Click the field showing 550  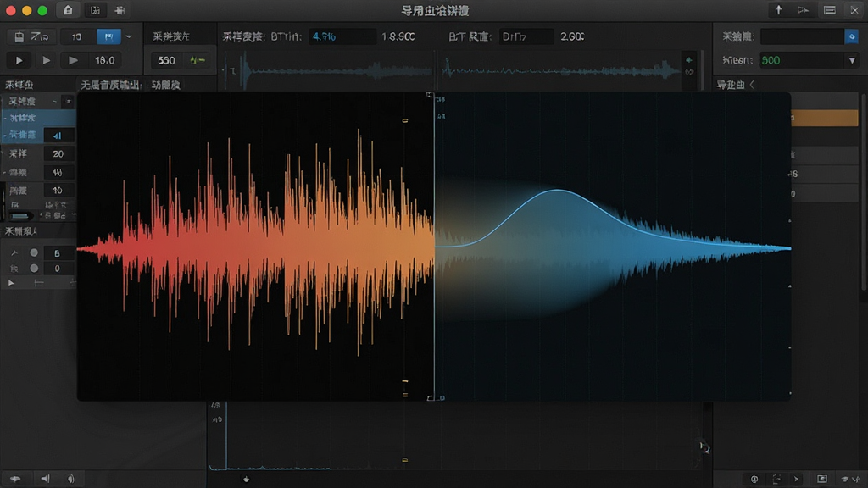pos(166,60)
